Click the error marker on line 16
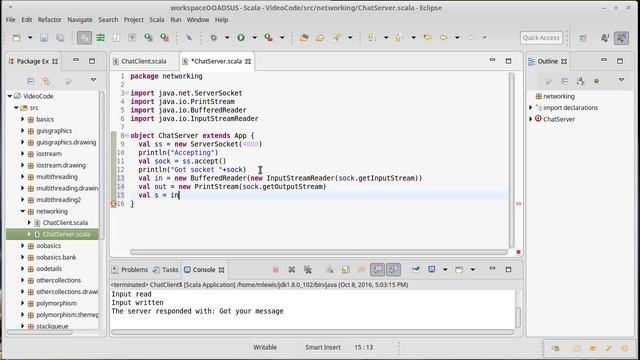640x360 pixels. (113, 204)
